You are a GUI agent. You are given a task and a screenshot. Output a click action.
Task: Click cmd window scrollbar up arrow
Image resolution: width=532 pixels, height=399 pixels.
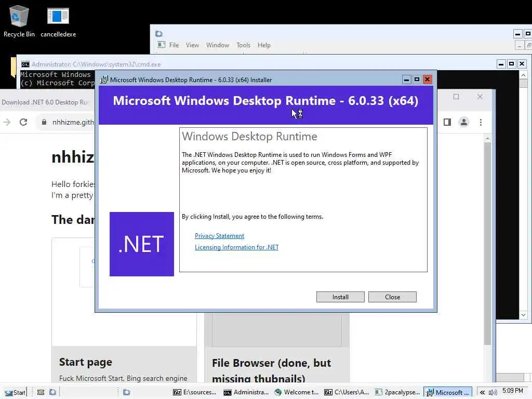[x=523, y=75]
